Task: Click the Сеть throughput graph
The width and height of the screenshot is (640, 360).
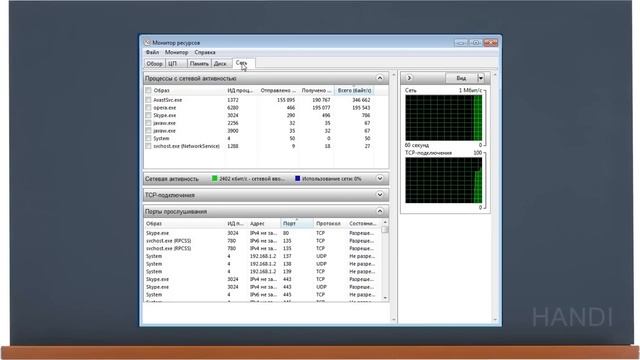Action: point(444,118)
